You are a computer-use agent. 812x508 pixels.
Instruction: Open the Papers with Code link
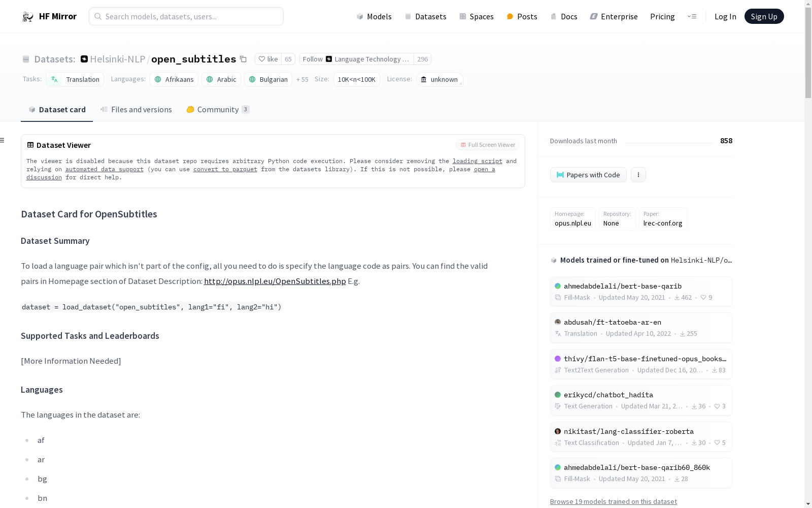tap(588, 175)
